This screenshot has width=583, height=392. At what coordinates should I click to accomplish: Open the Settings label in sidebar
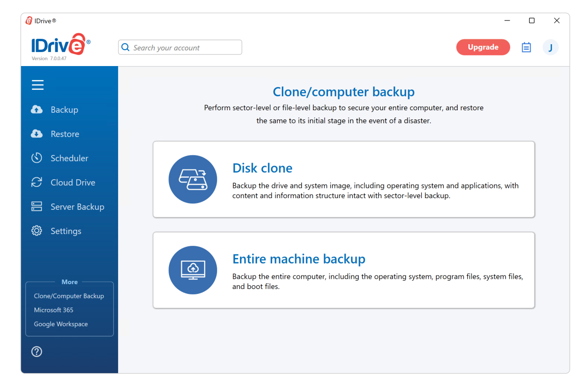pos(66,231)
